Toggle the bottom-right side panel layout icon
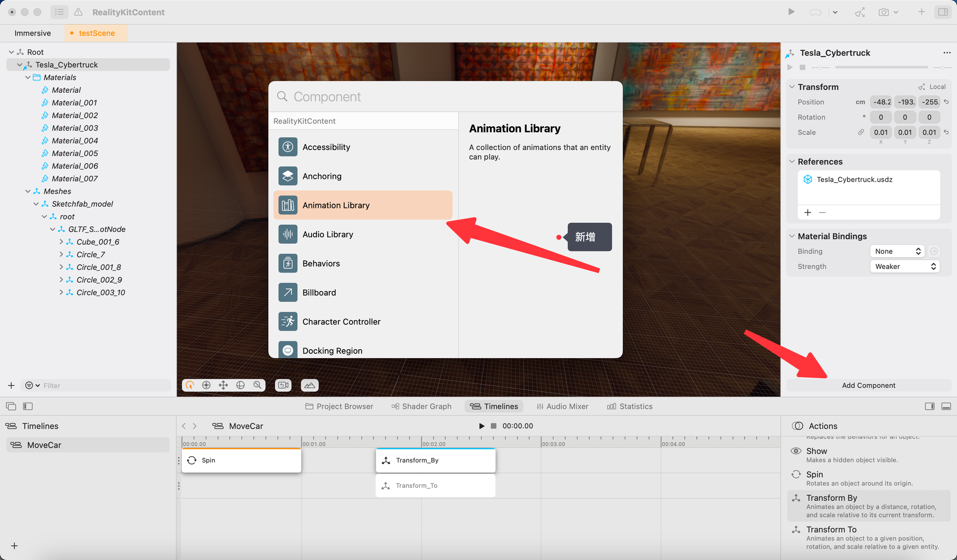This screenshot has height=560, width=957. 930,406
